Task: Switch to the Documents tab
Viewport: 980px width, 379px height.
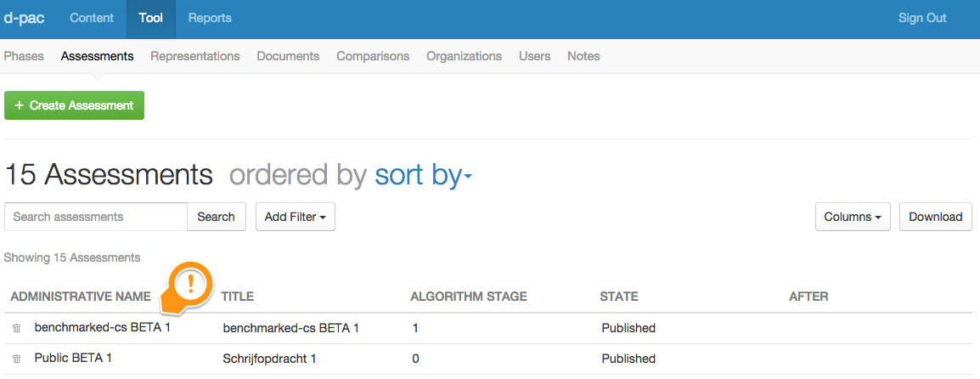Action: click(x=288, y=56)
